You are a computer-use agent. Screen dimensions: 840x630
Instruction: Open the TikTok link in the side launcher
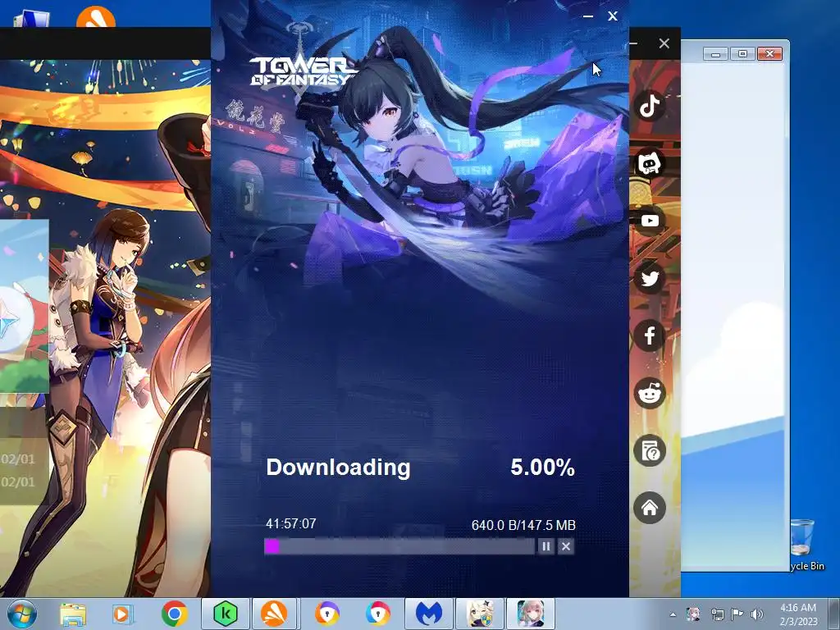(650, 106)
